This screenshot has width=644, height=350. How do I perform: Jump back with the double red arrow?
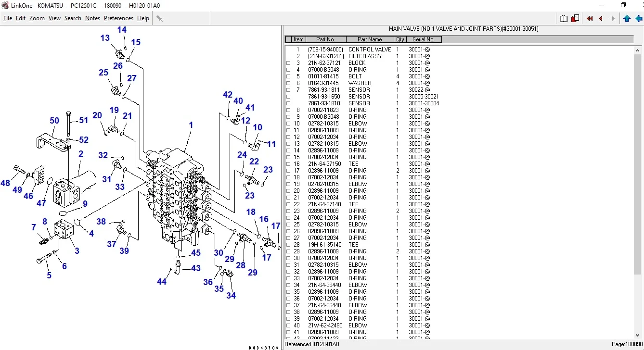click(590, 19)
